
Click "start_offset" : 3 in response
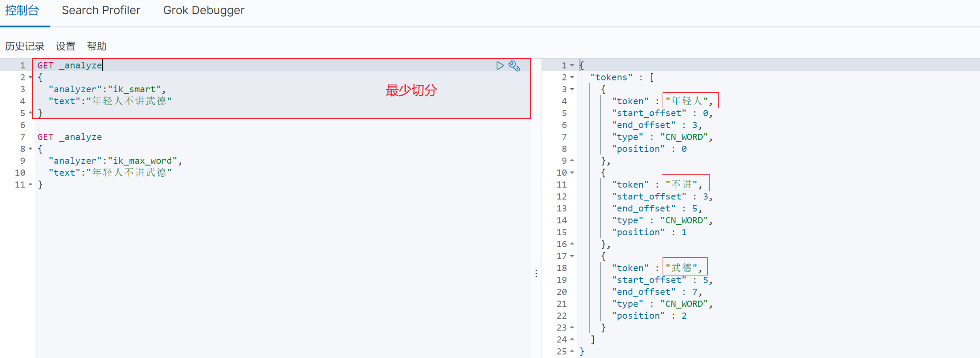pos(662,196)
